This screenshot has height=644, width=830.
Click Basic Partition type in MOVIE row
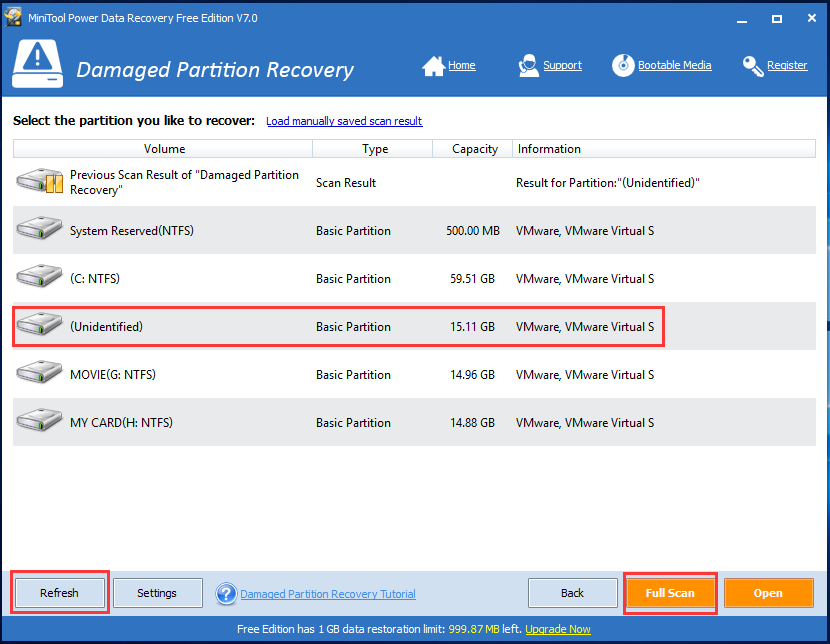[353, 375]
